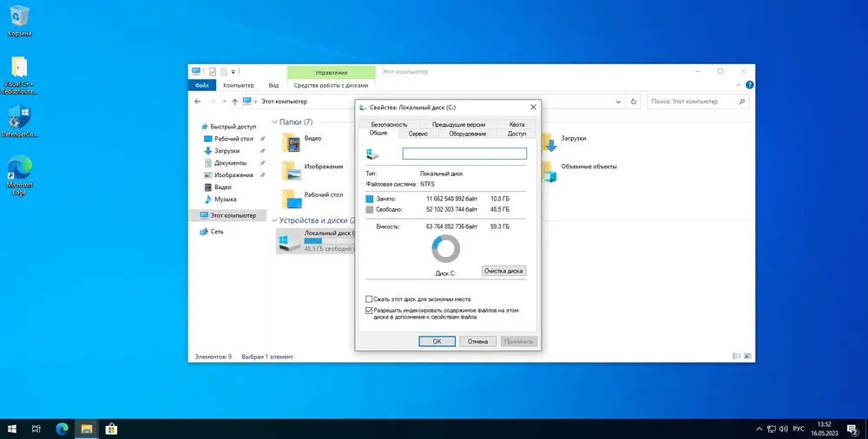Open Microsoft Store from the taskbar
The width and height of the screenshot is (868, 439).
coord(111,429)
